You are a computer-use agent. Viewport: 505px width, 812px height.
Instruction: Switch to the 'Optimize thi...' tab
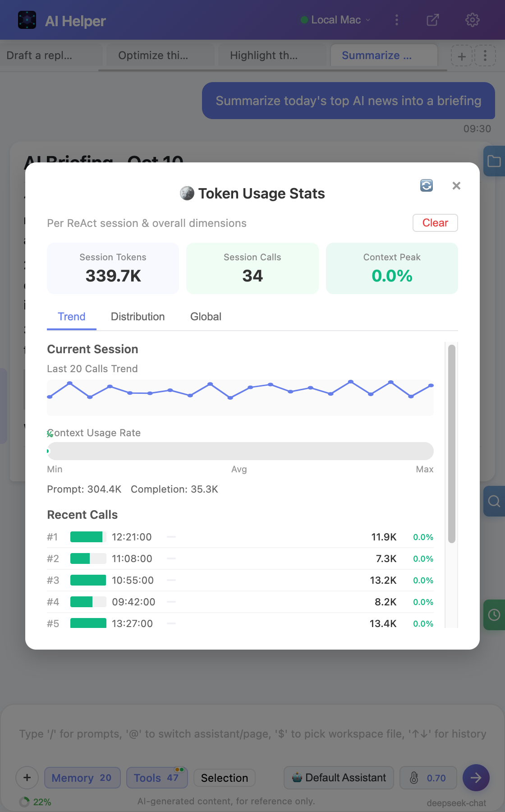pyautogui.click(x=161, y=55)
